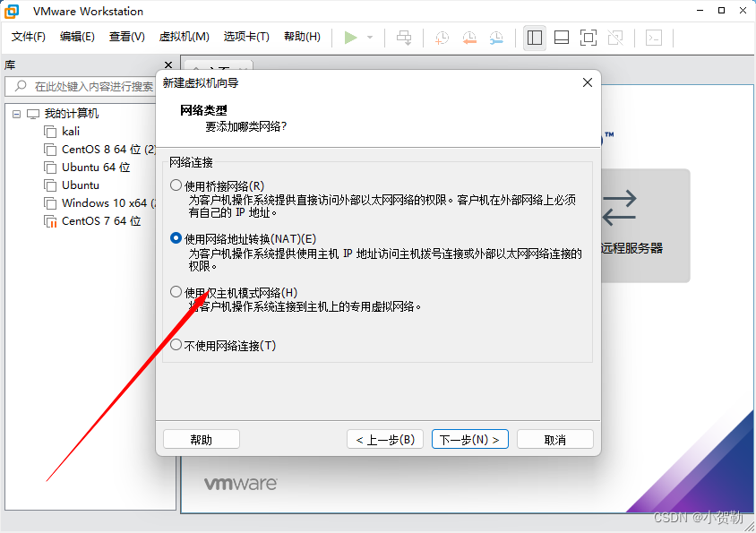Image resolution: width=756 pixels, height=533 pixels.
Task: Click the full screen mode icon
Action: point(588,38)
